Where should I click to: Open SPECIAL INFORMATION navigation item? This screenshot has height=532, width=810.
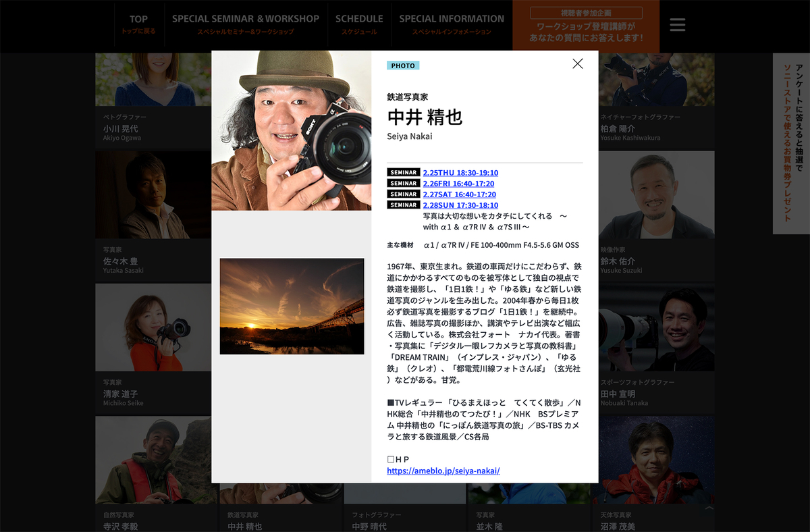pos(452,24)
